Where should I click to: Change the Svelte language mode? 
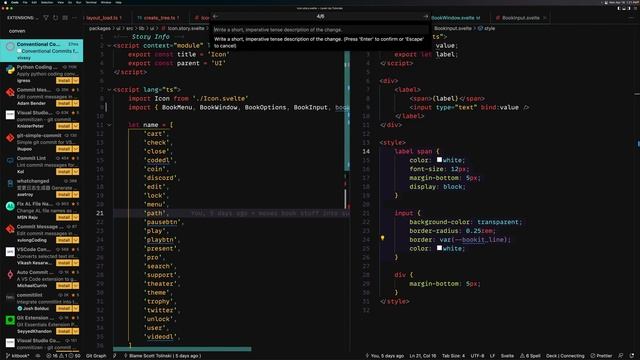(507, 356)
